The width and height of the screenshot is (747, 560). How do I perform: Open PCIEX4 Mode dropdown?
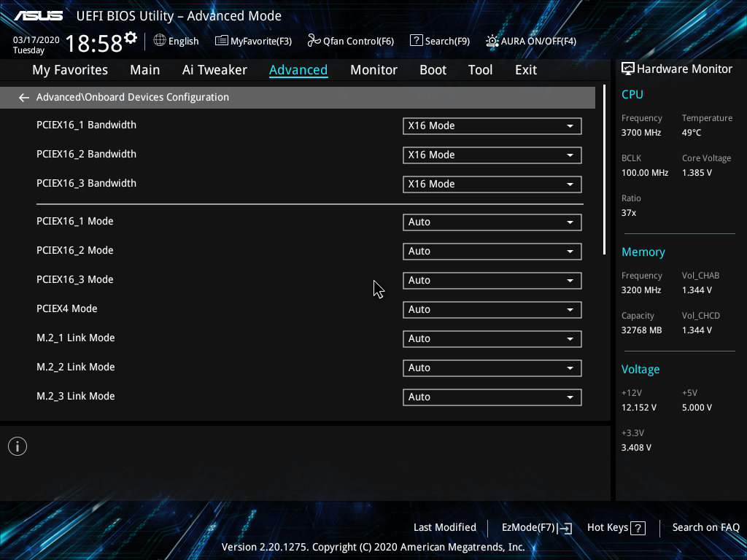coord(492,310)
